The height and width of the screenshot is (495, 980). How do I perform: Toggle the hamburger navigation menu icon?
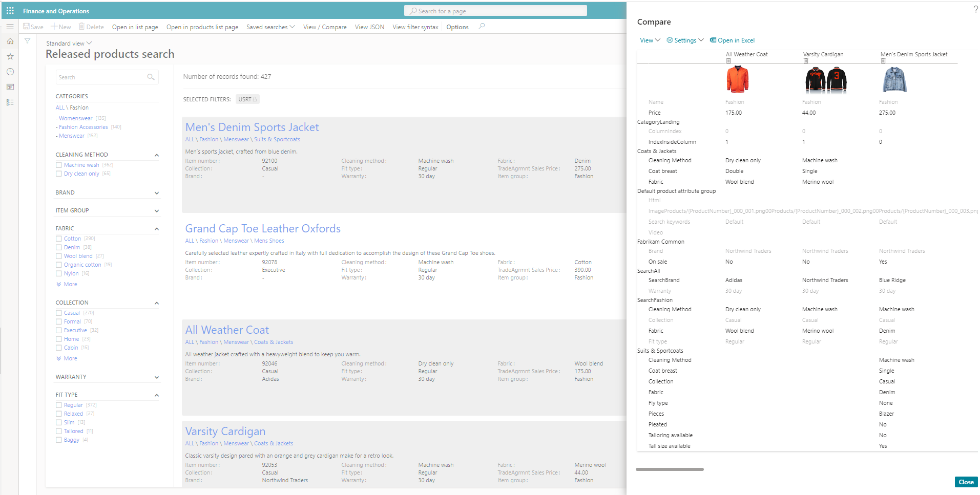click(10, 27)
